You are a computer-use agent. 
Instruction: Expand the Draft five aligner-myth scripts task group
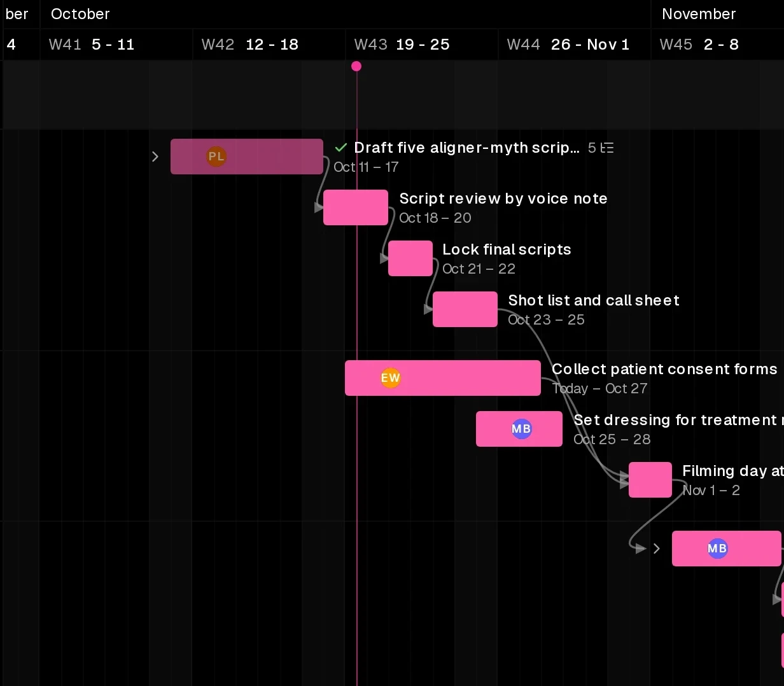pyautogui.click(x=155, y=157)
